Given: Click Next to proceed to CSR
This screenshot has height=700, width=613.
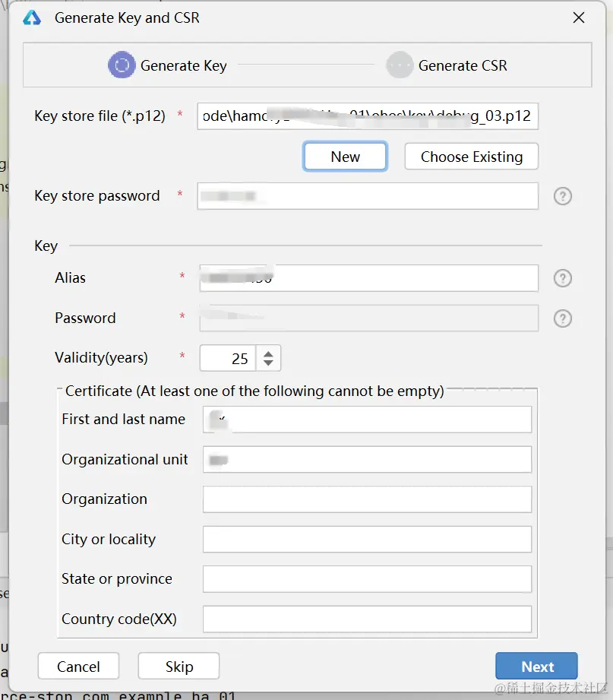Looking at the screenshot, I should 536,667.
